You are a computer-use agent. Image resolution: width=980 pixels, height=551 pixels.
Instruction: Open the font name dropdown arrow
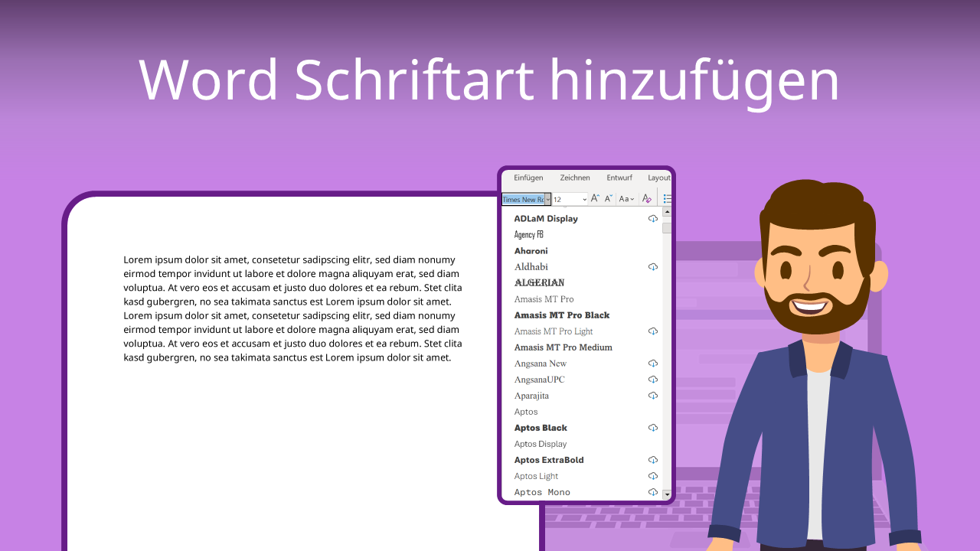point(547,198)
